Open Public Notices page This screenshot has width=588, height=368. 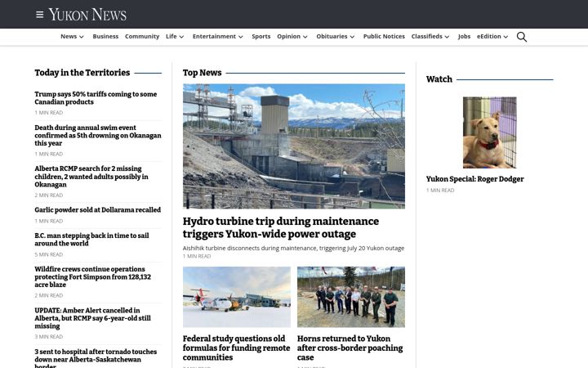click(384, 37)
